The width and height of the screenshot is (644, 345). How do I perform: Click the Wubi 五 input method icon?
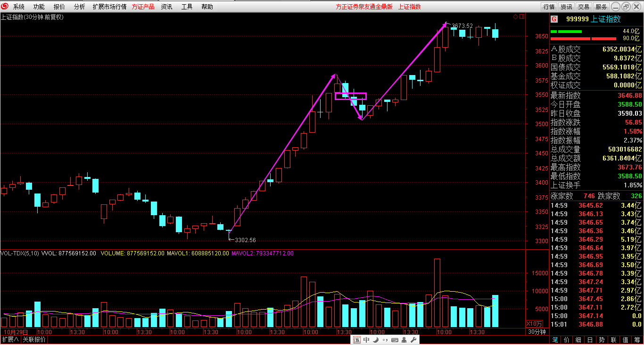[x=357, y=340]
